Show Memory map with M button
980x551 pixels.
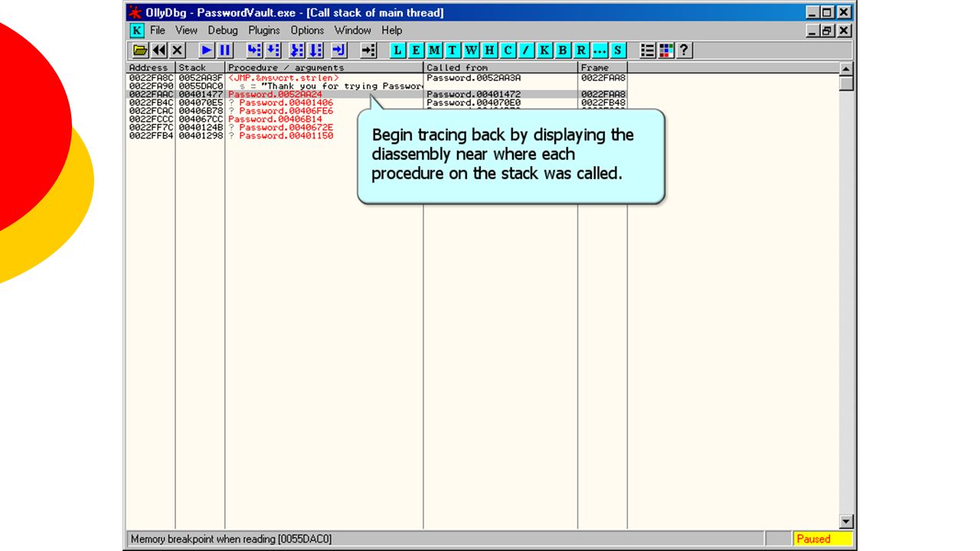point(435,51)
